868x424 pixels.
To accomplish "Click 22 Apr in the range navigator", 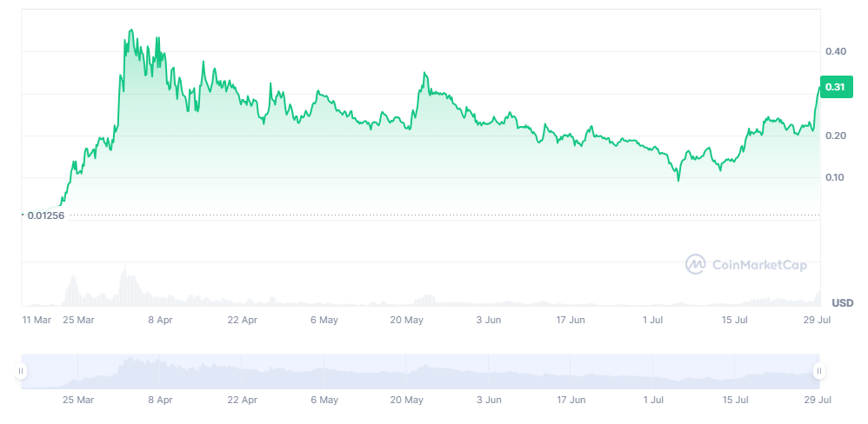I will click(x=242, y=400).
